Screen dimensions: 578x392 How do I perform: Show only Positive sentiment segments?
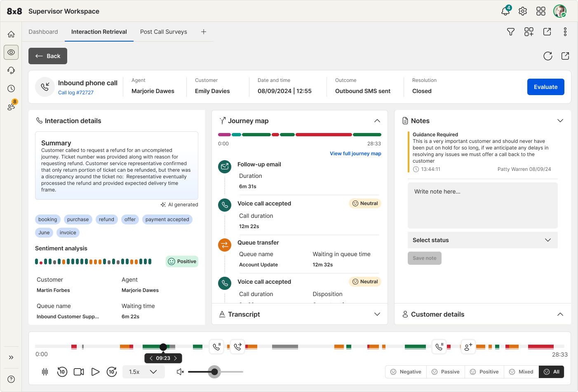(484, 372)
